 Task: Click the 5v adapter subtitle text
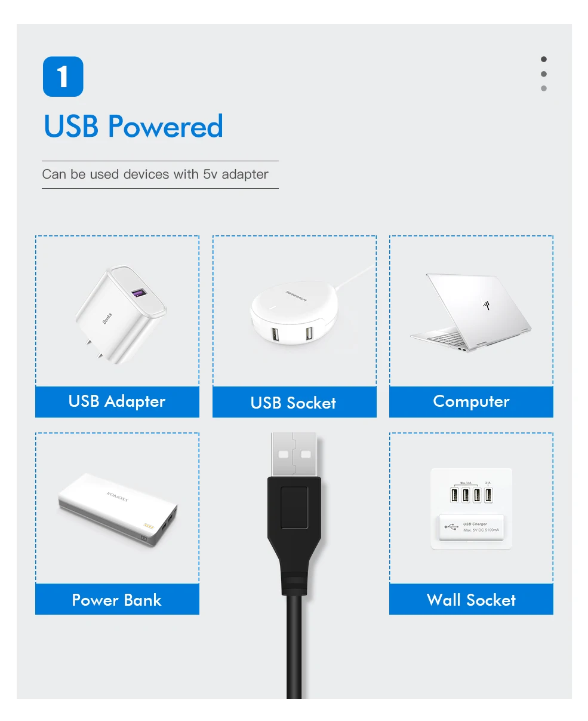(x=155, y=174)
